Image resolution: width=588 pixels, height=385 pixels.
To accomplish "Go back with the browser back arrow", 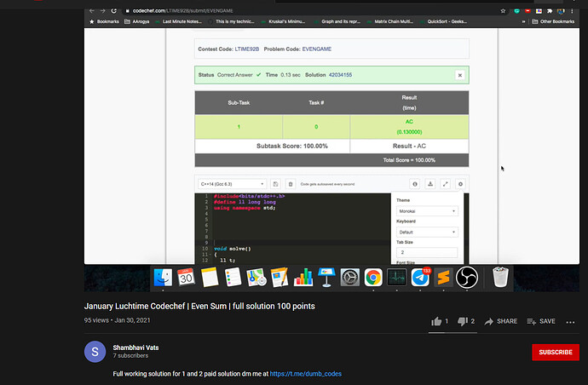I will click(x=91, y=11).
